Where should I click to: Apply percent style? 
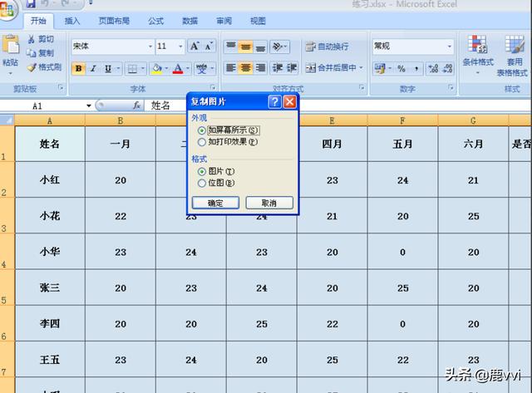point(401,68)
